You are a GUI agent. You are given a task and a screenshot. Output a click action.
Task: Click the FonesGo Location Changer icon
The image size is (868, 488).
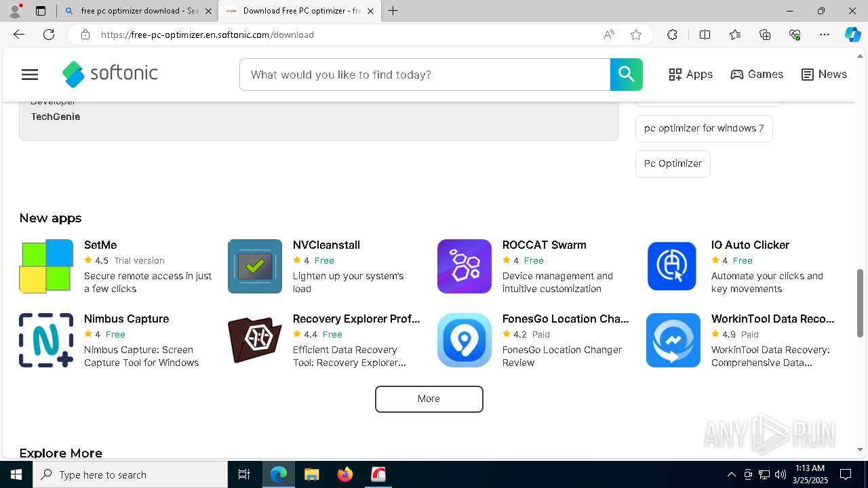(465, 340)
